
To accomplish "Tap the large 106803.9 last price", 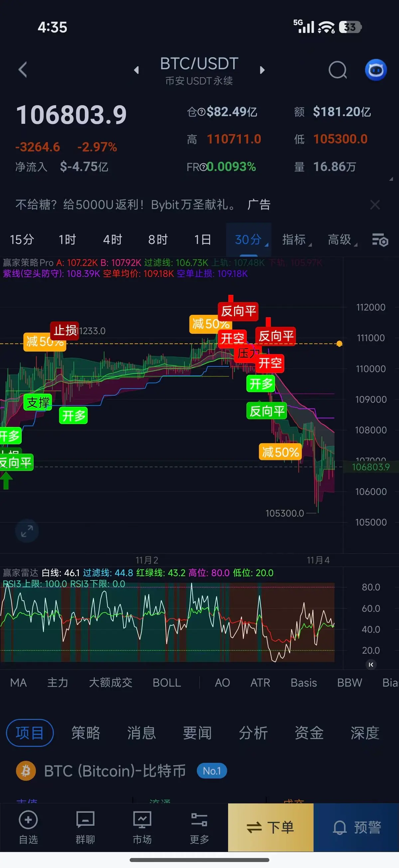I will pos(71,114).
